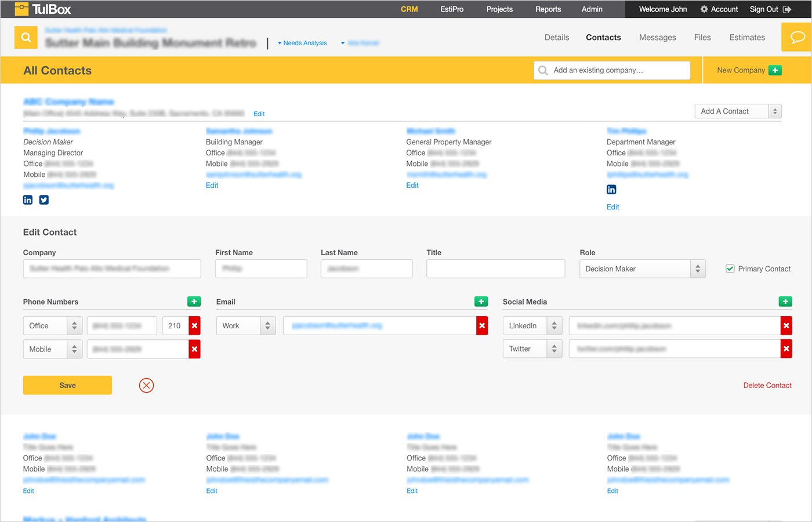
Task: Click Edit under Building Manager contact
Action: click(x=212, y=186)
